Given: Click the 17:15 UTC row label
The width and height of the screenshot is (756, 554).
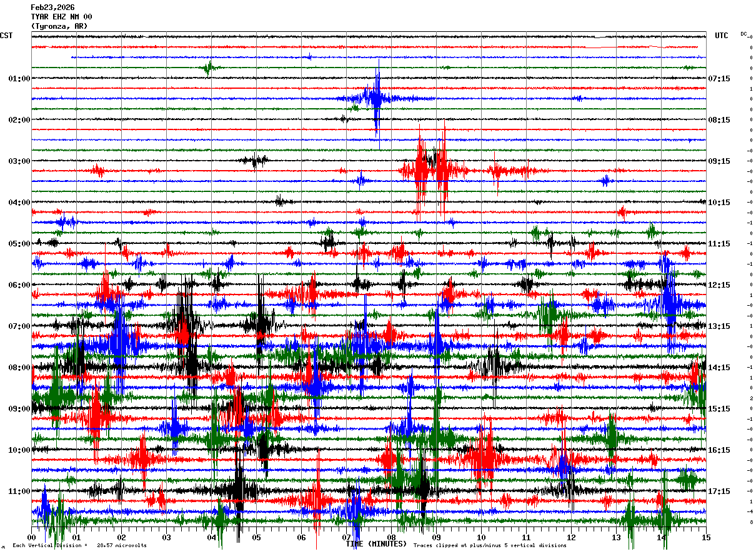Looking at the screenshot, I should point(719,491).
